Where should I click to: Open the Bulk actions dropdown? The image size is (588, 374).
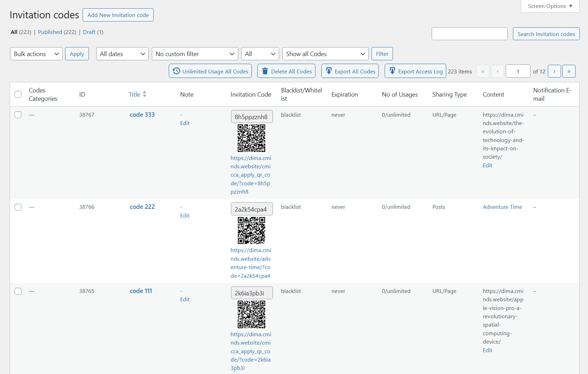click(36, 54)
